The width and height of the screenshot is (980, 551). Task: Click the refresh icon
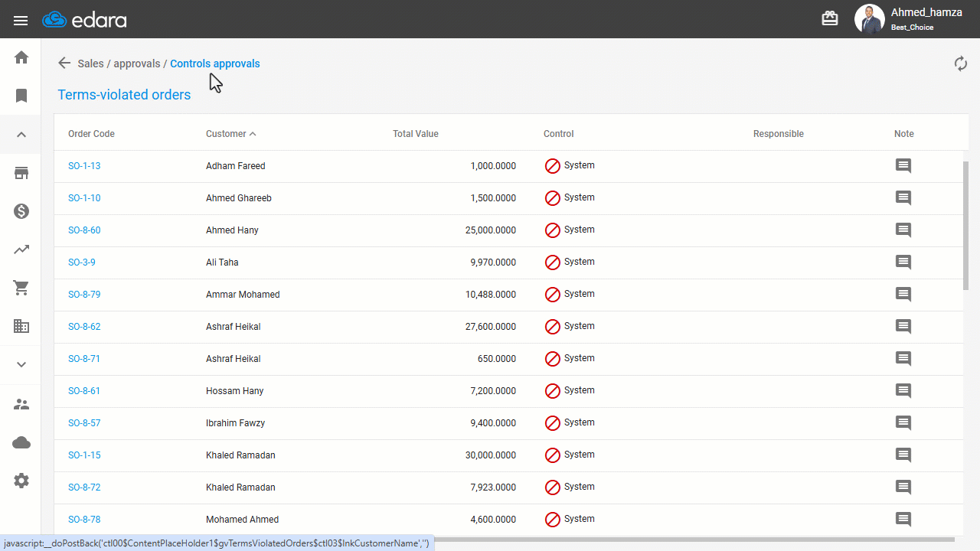coord(961,64)
